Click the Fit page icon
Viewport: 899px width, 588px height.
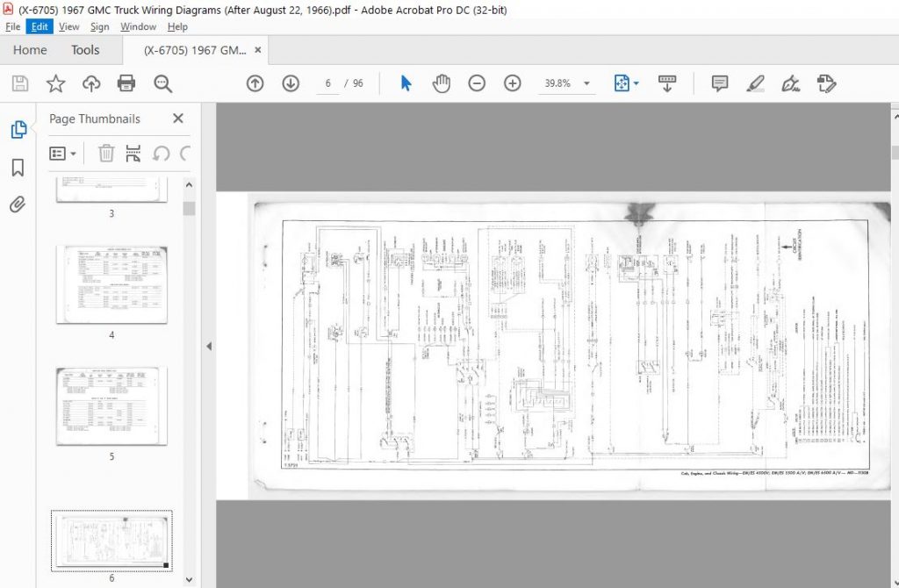(622, 83)
